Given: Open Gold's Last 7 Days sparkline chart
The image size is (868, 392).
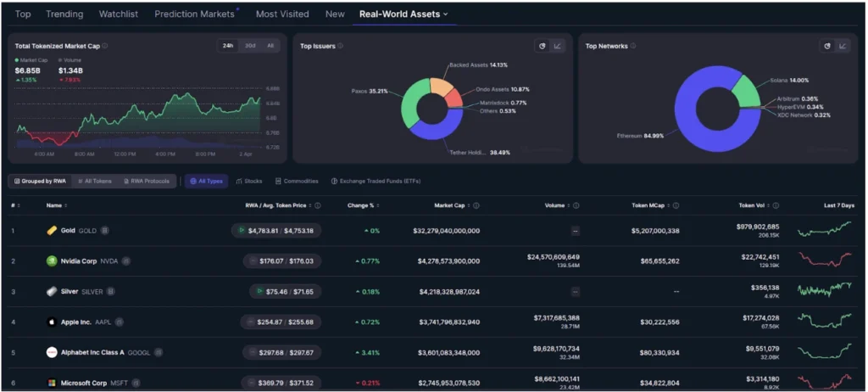Looking at the screenshot, I should [x=825, y=229].
